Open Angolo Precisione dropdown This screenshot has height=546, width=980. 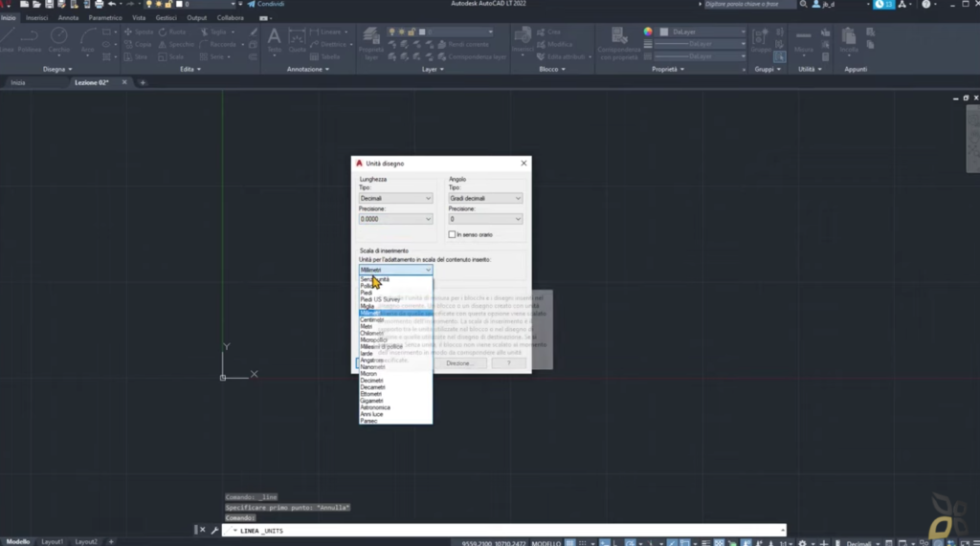485,219
